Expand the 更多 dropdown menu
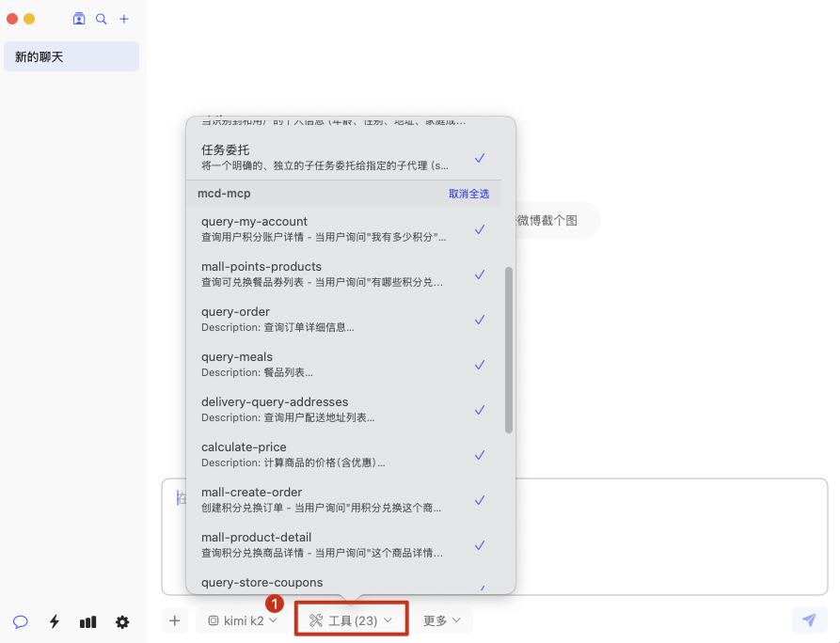 [x=442, y=620]
